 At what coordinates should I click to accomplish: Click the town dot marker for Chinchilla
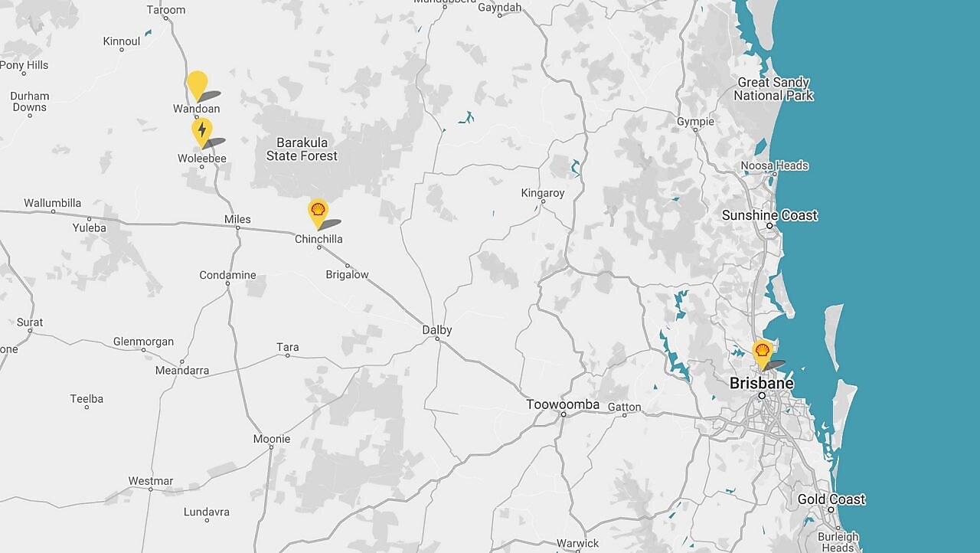(x=318, y=247)
